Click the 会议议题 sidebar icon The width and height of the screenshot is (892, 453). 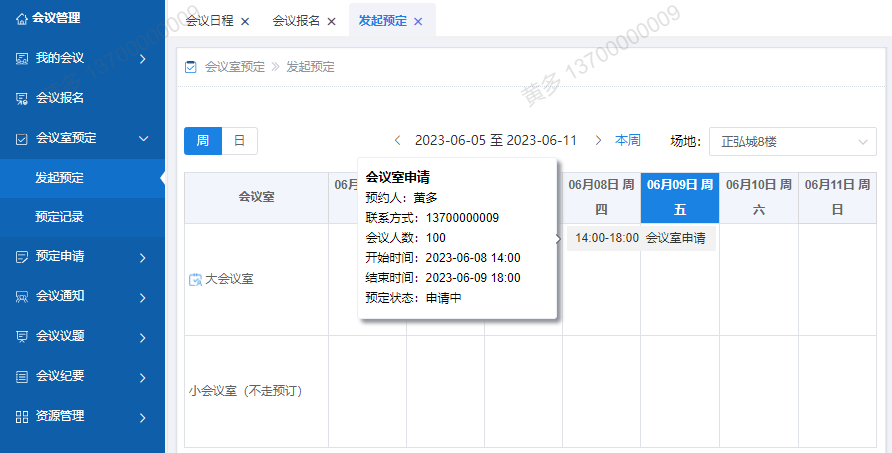(22, 337)
